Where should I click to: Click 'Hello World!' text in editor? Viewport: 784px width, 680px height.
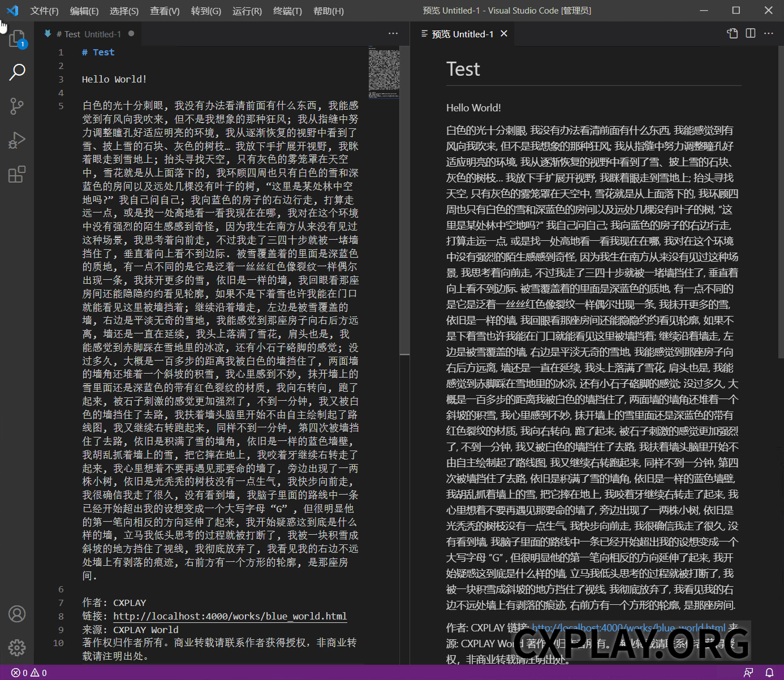(114, 79)
